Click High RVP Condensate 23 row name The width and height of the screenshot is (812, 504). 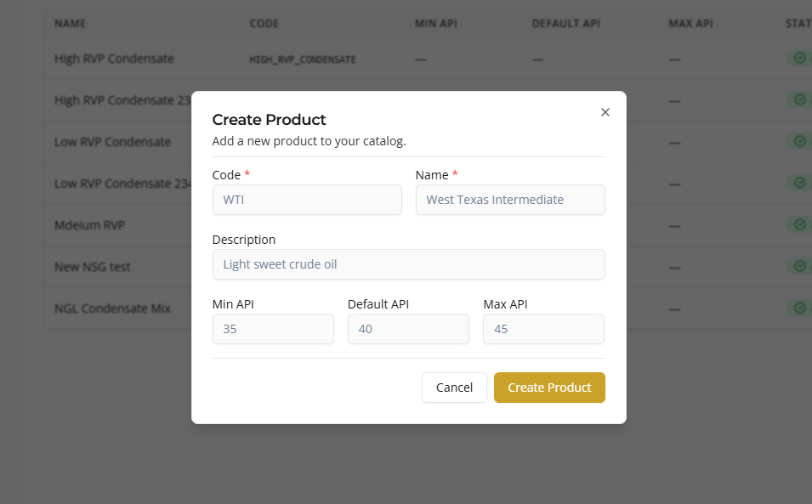[122, 100]
